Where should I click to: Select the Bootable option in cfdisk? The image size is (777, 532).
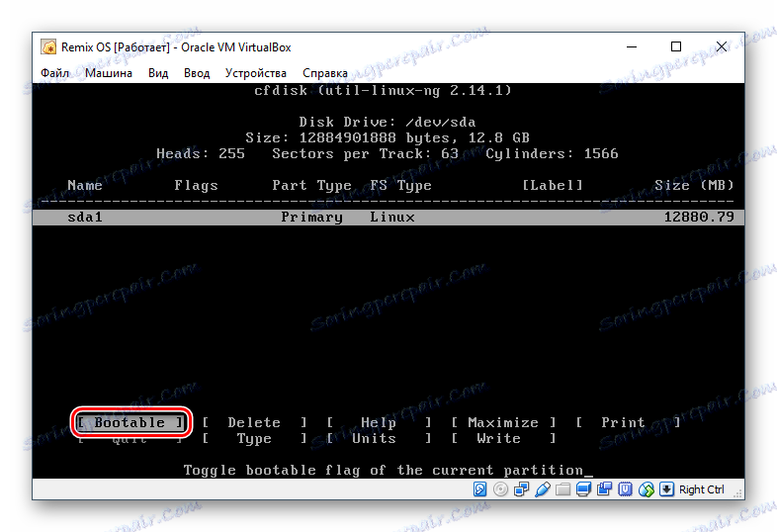pyautogui.click(x=130, y=422)
